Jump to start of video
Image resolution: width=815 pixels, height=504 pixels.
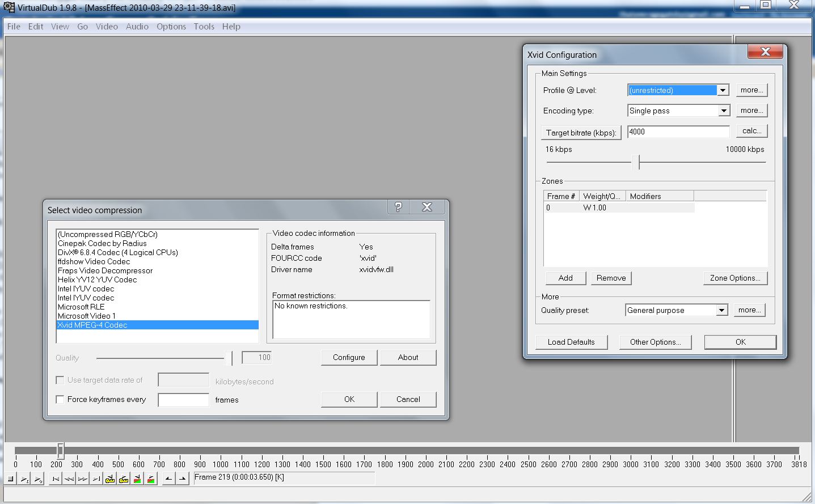(56, 479)
